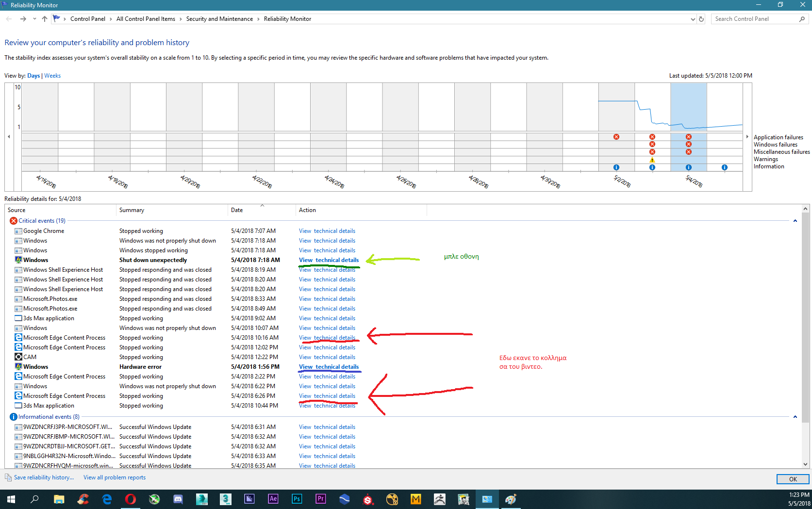This screenshot has height=509, width=812.
Task: View technical details for Google Chrome crash
Action: (x=327, y=231)
